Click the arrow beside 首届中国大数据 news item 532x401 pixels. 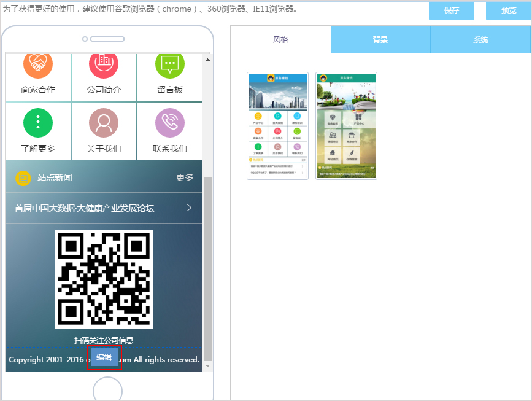[x=190, y=208]
